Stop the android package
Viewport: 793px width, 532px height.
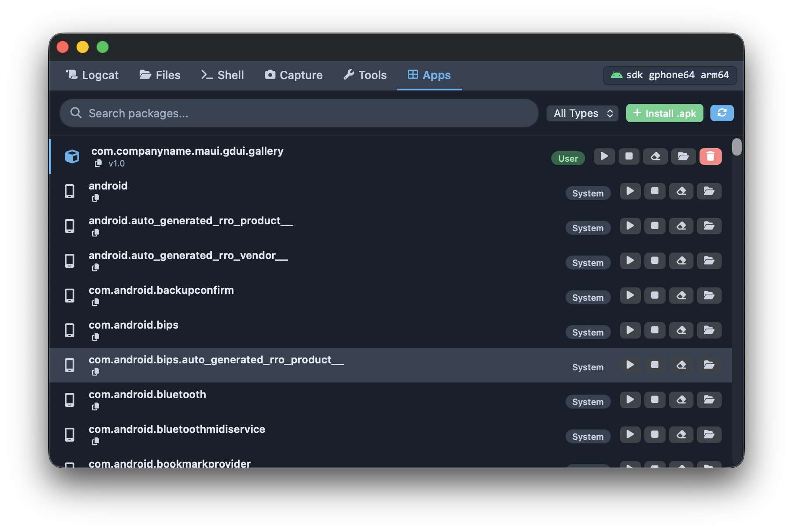[x=655, y=191]
